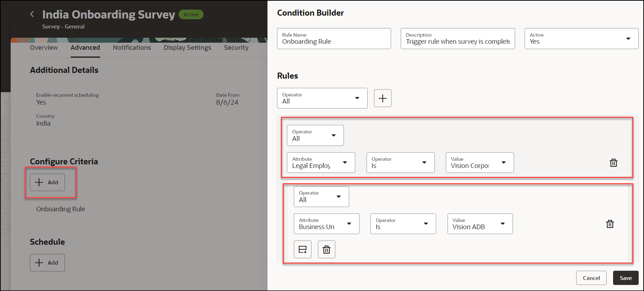644x291 pixels.
Task: Open the Notifications tab
Action: pos(132,48)
